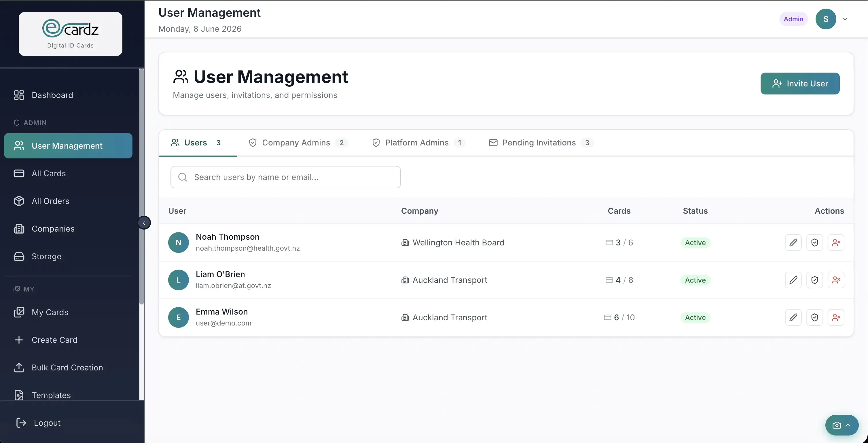
Task: Click user@demo.com email
Action: [x=223, y=323]
